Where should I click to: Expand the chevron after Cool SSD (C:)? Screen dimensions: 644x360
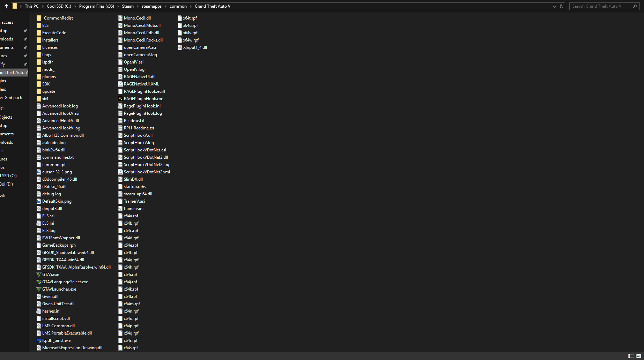pyautogui.click(x=75, y=6)
